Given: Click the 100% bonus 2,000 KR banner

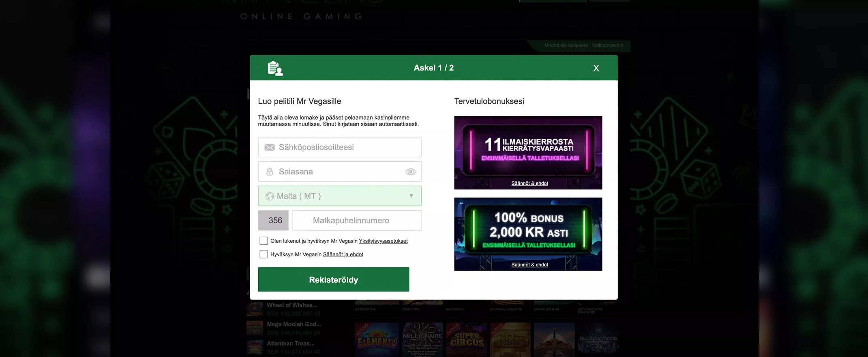Looking at the screenshot, I should pos(528,234).
